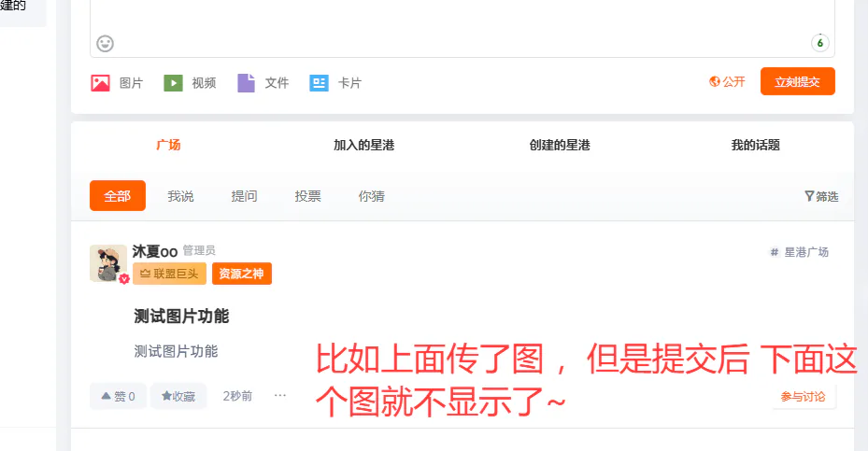The height and width of the screenshot is (451, 868).
Task: Filter posts by 你猜
Action: pyautogui.click(x=372, y=196)
